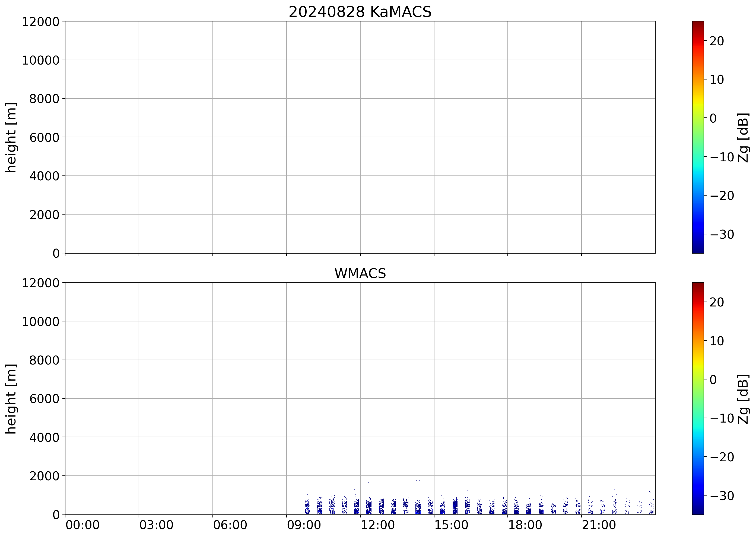Click the 12000 tick on KaMACS axis
Image resolution: width=756 pixels, height=537 pixels.
coord(41,22)
